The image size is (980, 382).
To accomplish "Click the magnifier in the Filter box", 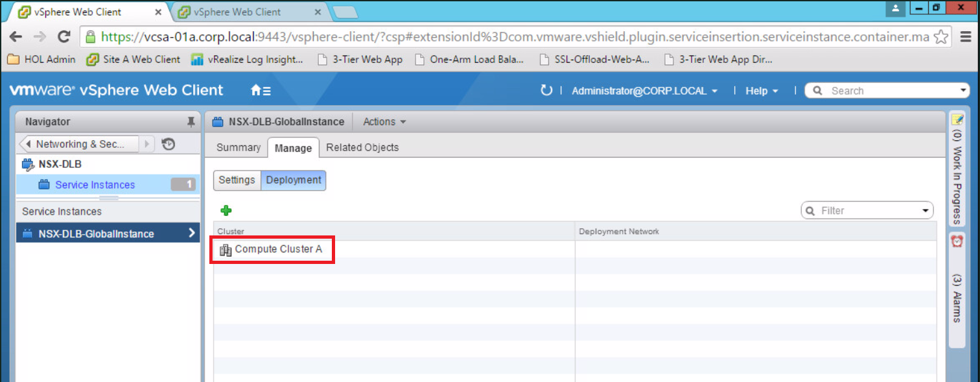I will 811,211.
